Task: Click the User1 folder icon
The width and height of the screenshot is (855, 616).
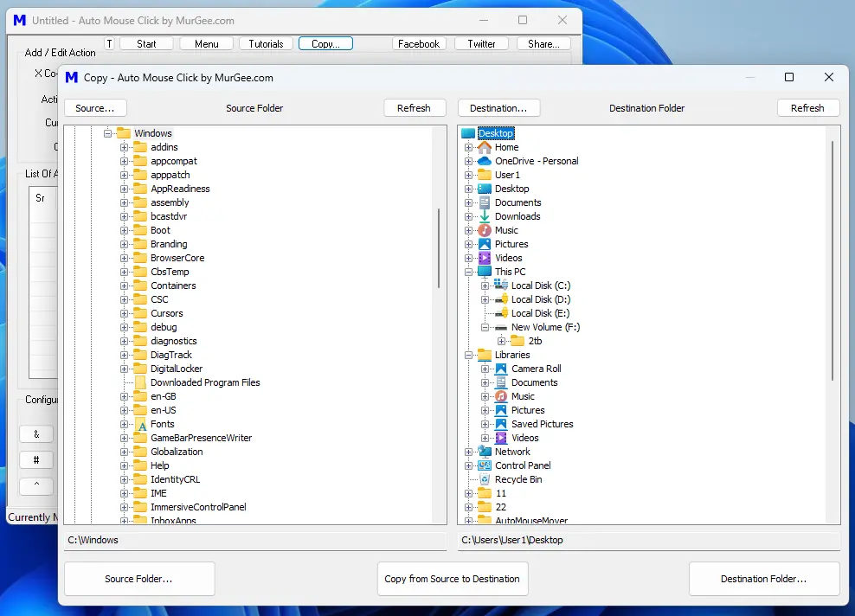Action: (485, 175)
